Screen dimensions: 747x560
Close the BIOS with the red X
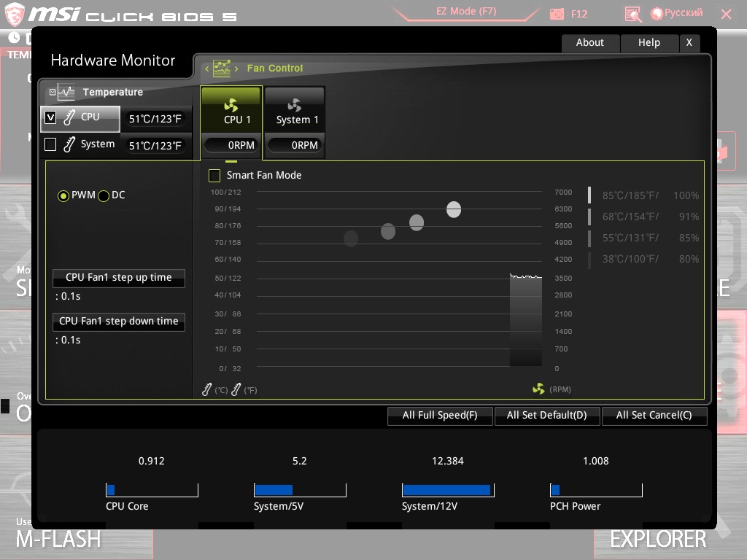pyautogui.click(x=726, y=15)
